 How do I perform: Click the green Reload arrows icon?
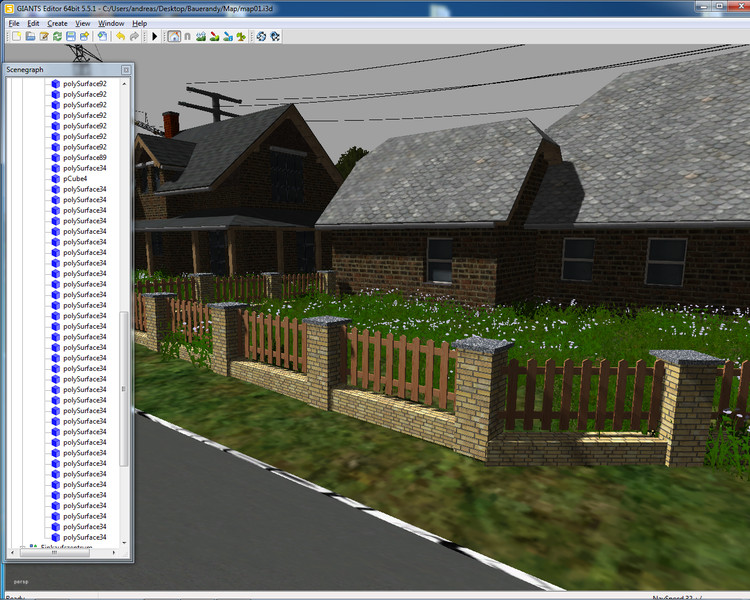click(57, 36)
